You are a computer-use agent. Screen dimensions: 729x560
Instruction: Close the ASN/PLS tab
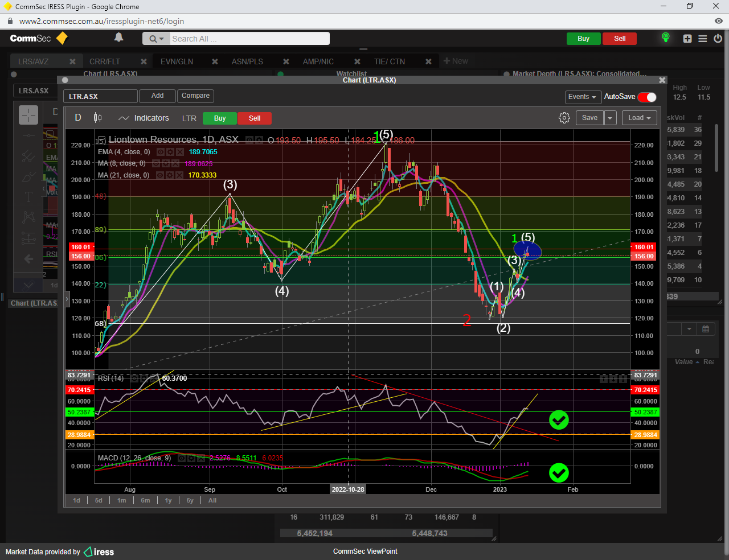[286, 61]
